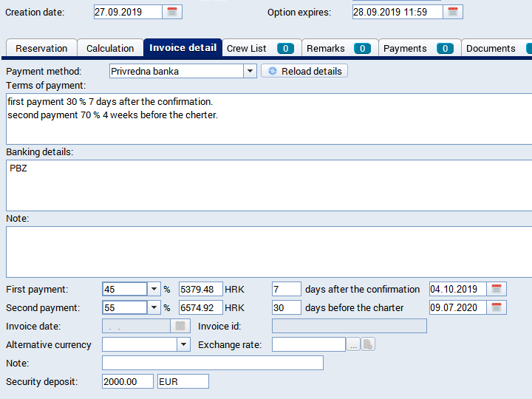
Task: Click the exchange rate ellipsis button
Action: 354,344
